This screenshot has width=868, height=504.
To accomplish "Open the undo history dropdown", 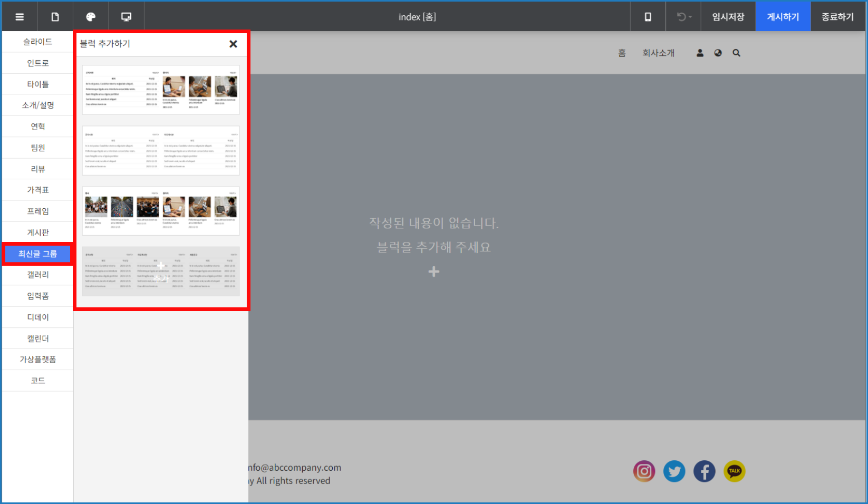I will tap(683, 17).
